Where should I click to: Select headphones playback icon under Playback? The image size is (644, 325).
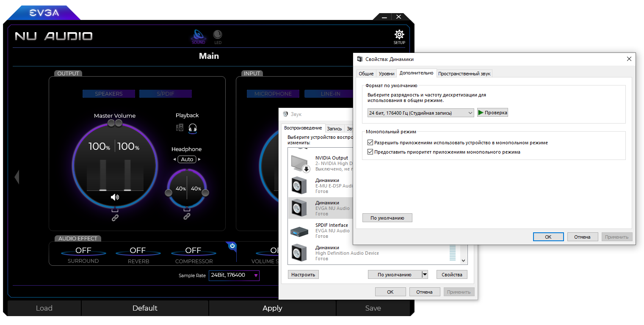coord(193,128)
